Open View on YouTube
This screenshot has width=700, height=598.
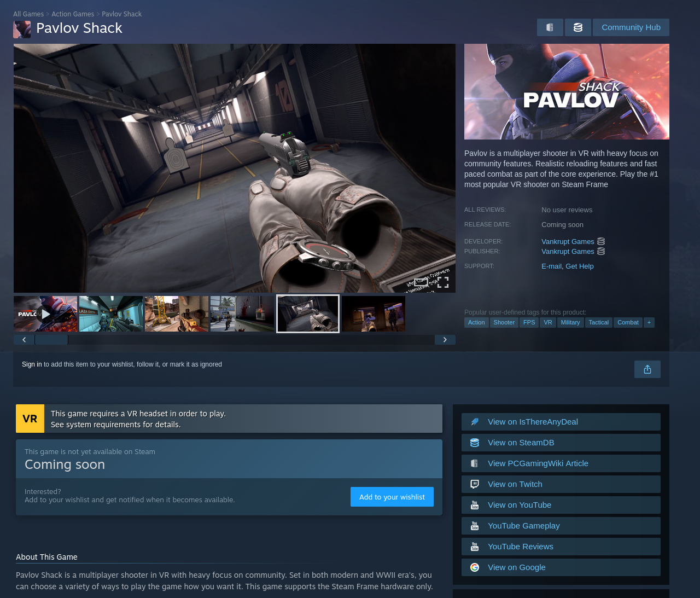click(561, 505)
